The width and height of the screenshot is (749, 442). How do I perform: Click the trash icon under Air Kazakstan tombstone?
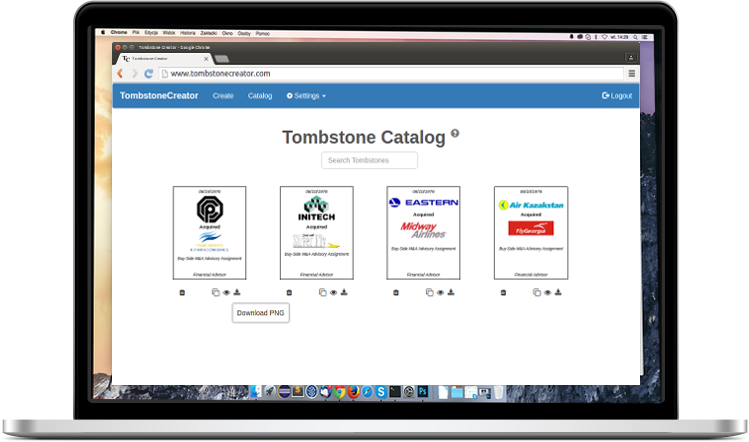[503, 292]
